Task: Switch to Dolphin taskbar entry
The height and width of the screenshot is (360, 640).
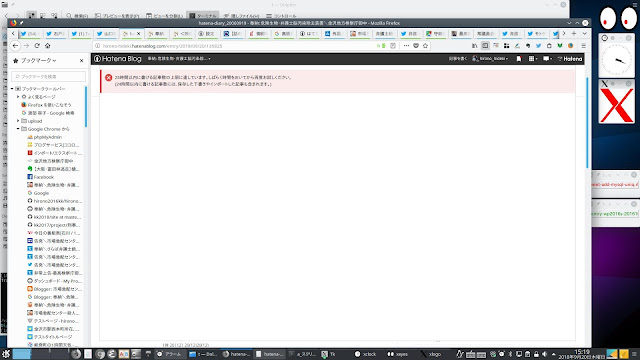Action: 203,354
